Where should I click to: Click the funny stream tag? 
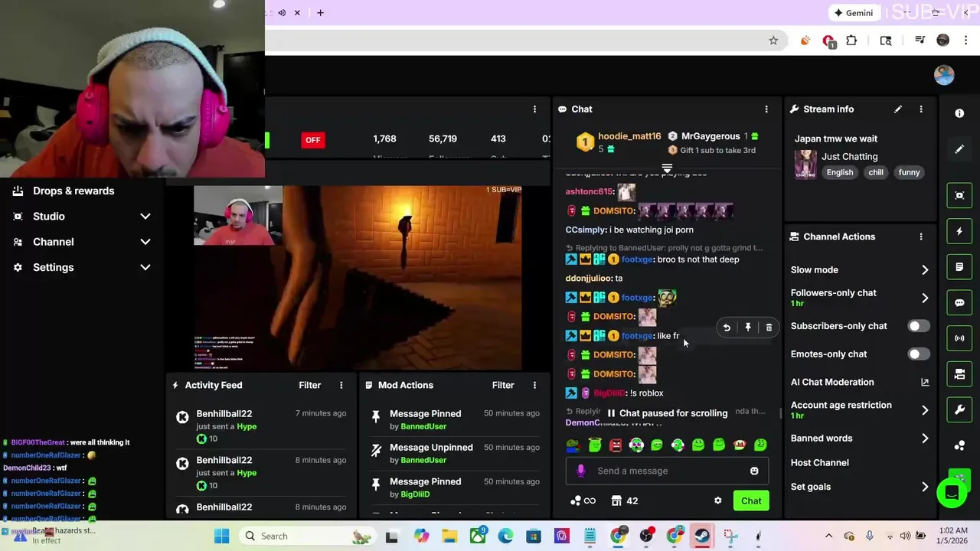909,172
